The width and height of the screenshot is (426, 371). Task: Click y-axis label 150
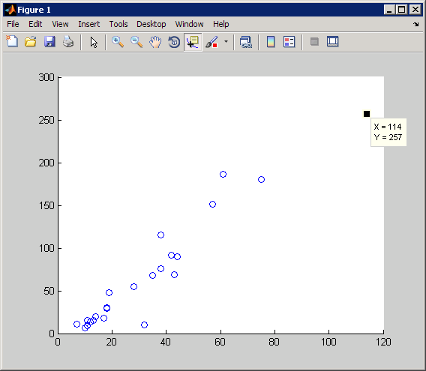(x=46, y=206)
